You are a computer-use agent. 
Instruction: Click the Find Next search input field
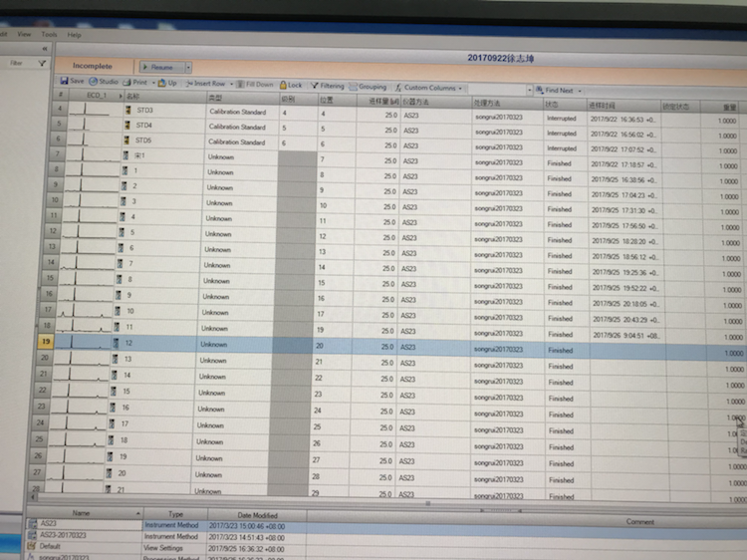[496, 89]
